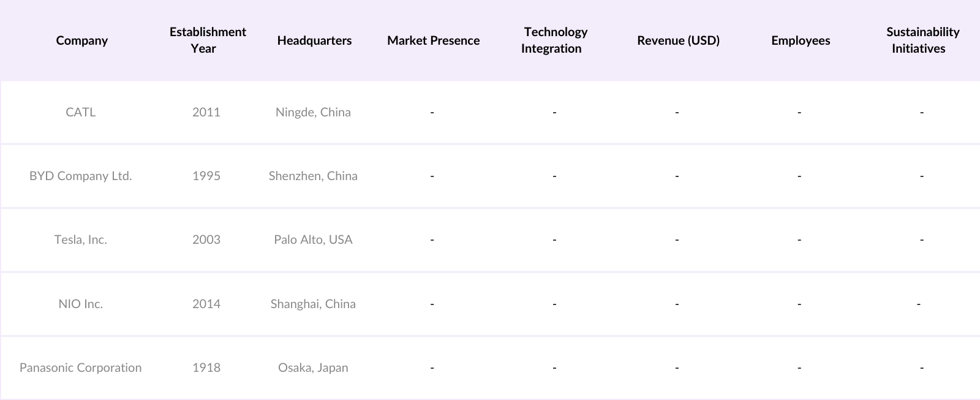Click the Company column header
Screen dimensions: 980x400
click(x=81, y=40)
